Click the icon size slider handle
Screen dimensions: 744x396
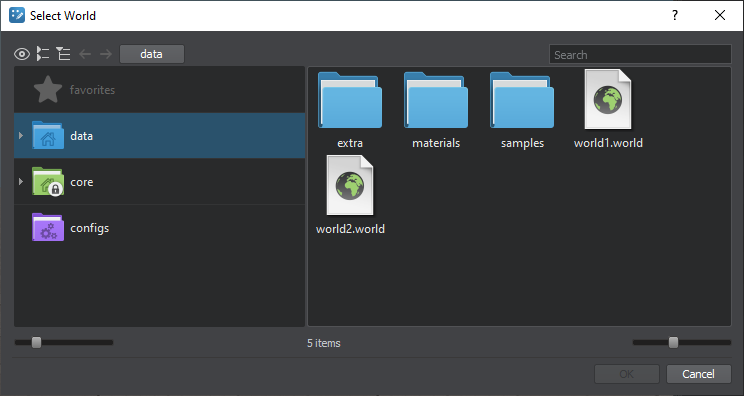[x=673, y=342]
